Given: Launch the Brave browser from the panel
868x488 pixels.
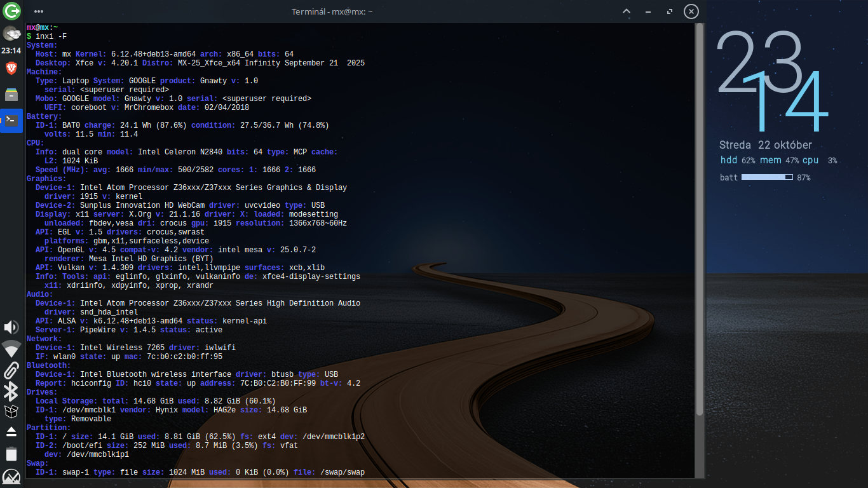Looking at the screenshot, I should [11, 68].
